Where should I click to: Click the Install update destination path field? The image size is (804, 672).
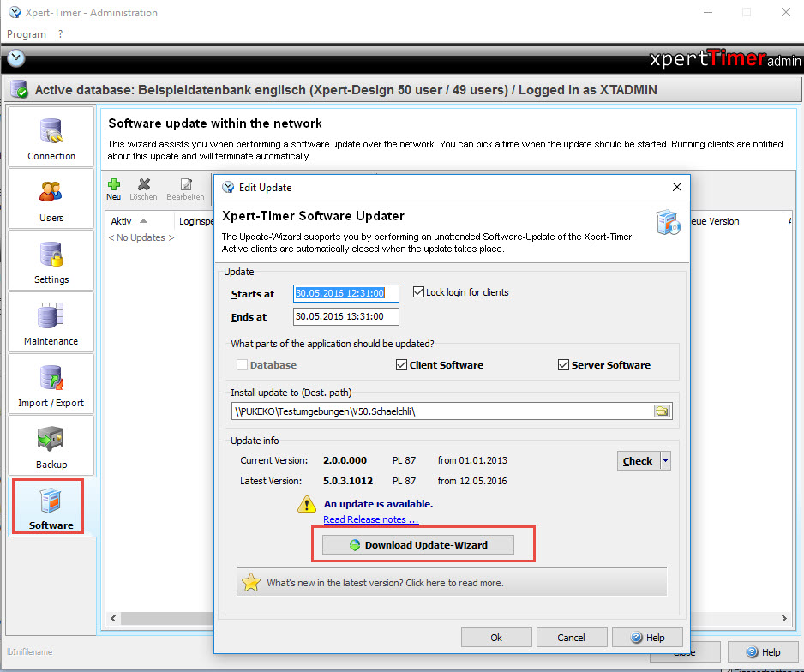click(442, 411)
